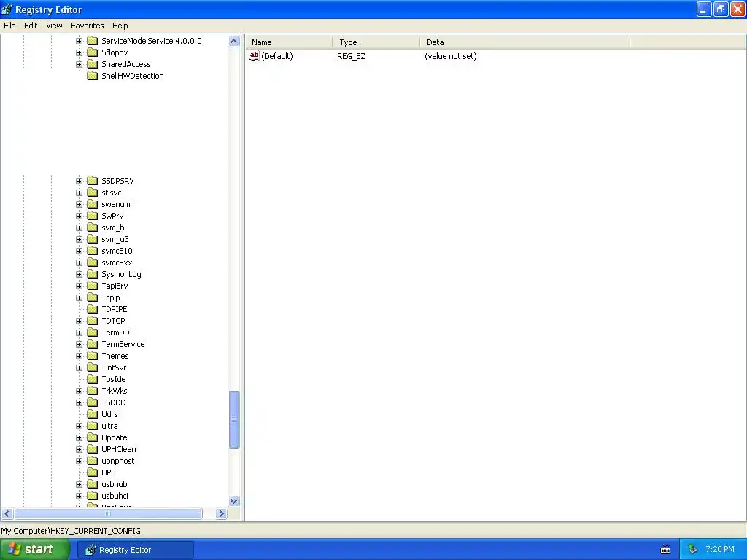Click the ShellHWDetection folder icon
Viewport: 747px width, 560px height.
point(93,76)
